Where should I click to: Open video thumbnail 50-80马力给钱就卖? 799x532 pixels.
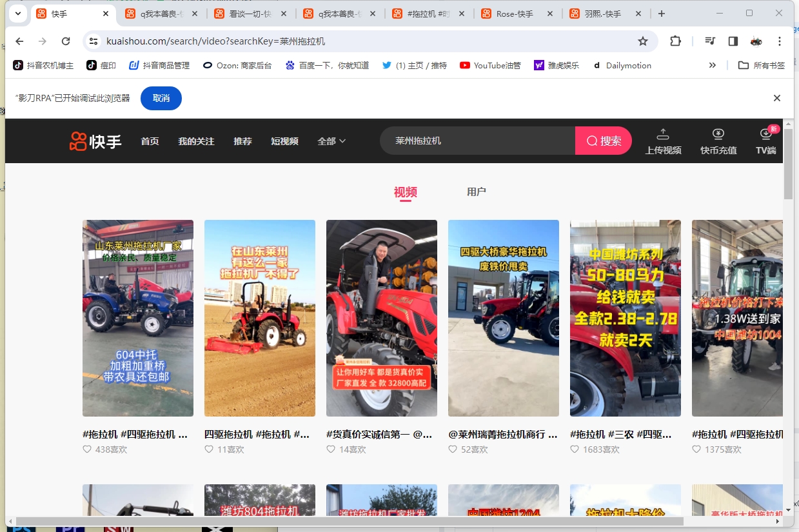pos(626,318)
